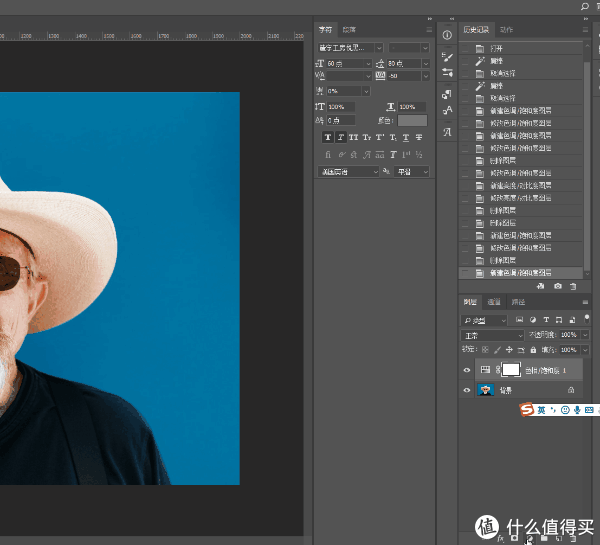Open the language selection dropdown
Image resolution: width=600 pixels, height=545 pixels.
click(348, 172)
